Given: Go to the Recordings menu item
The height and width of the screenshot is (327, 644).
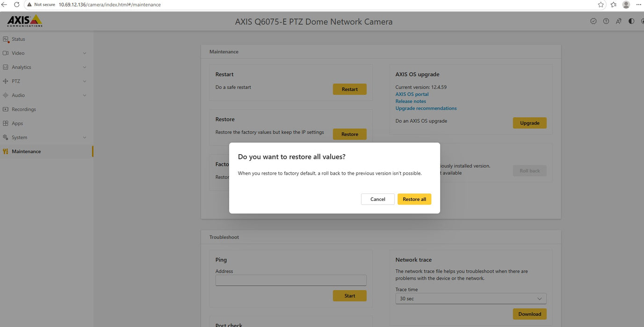Looking at the screenshot, I should tap(46, 109).
